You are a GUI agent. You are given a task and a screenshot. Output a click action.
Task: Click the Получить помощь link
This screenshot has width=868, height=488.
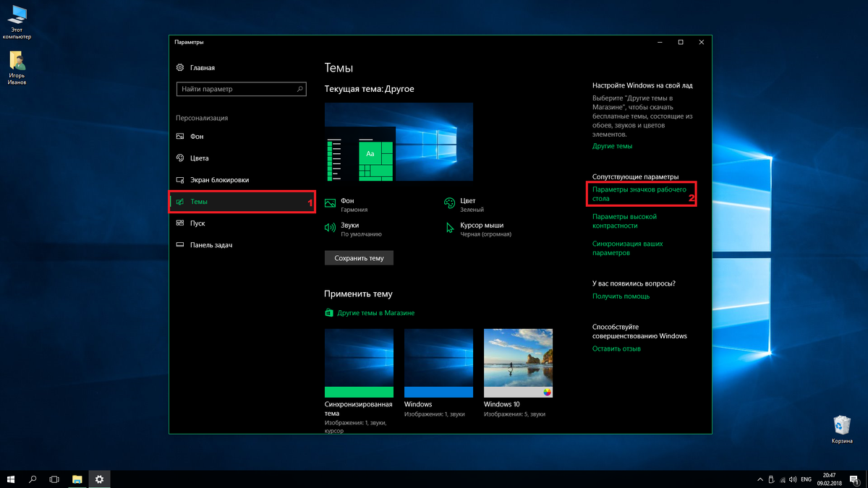[621, 296]
